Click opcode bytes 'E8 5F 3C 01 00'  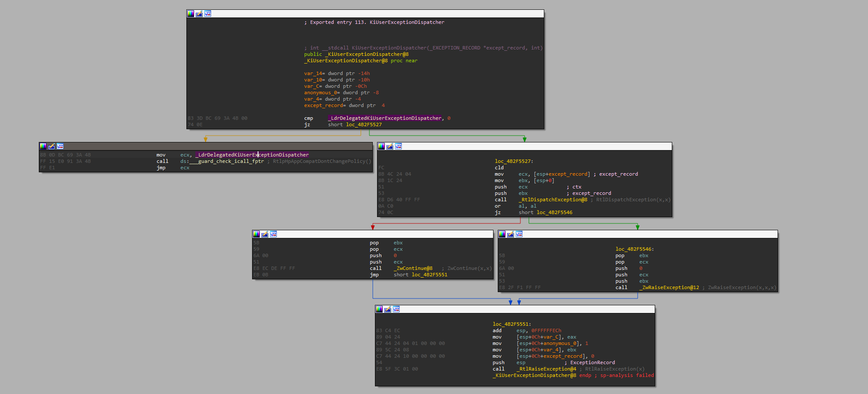click(x=397, y=369)
